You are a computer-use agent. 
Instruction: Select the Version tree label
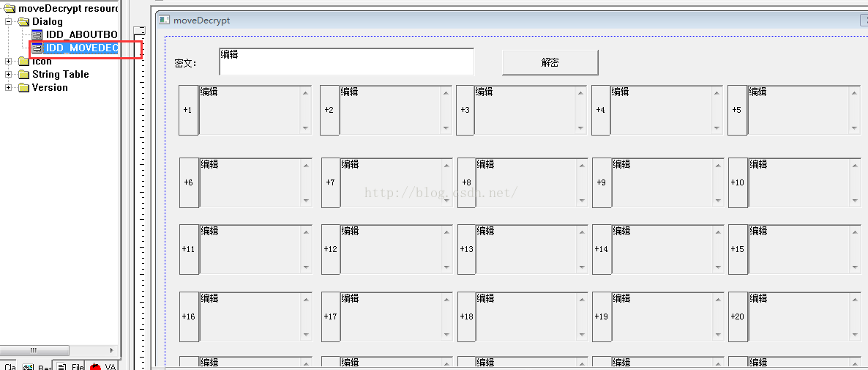tap(50, 87)
